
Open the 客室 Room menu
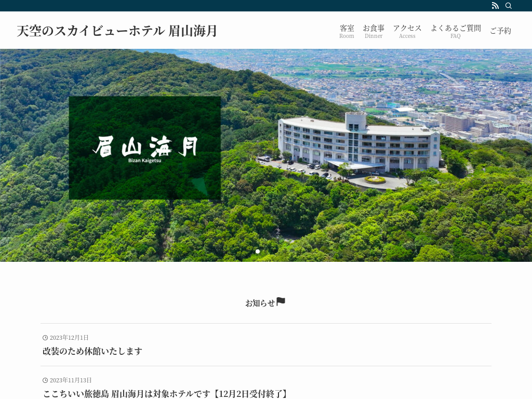pyautogui.click(x=347, y=31)
